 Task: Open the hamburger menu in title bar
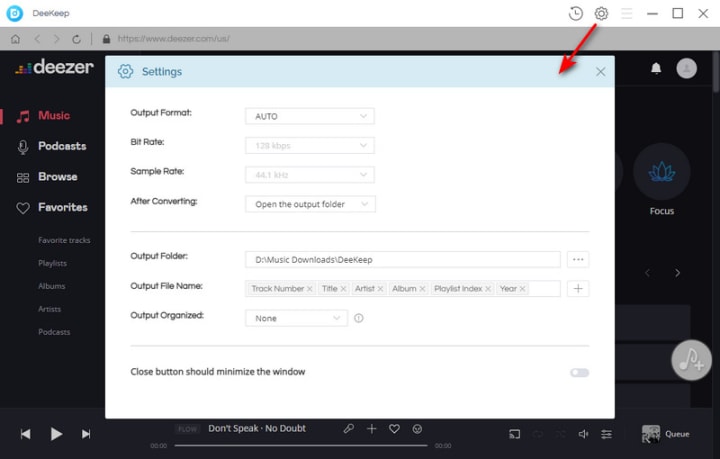click(x=627, y=13)
